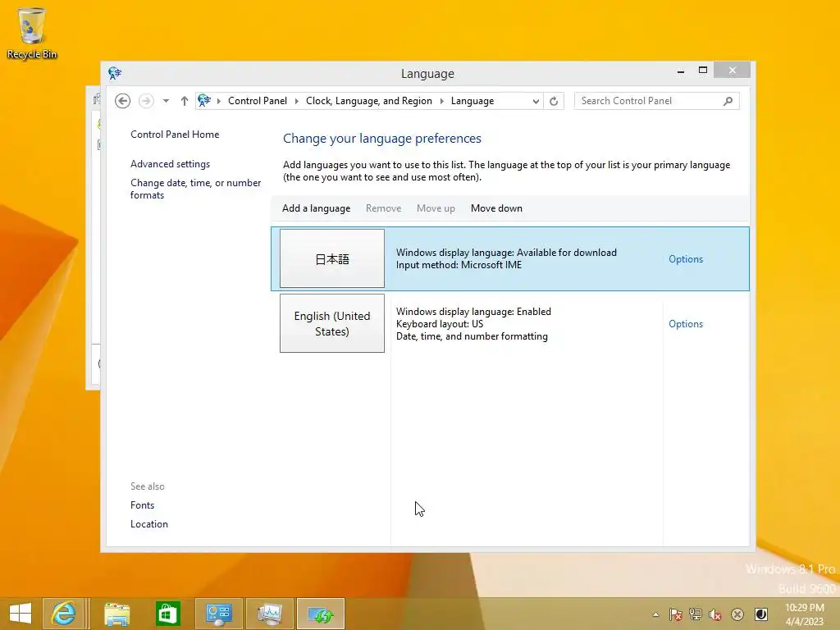Open the recent locations dropdown arrow

(x=166, y=101)
